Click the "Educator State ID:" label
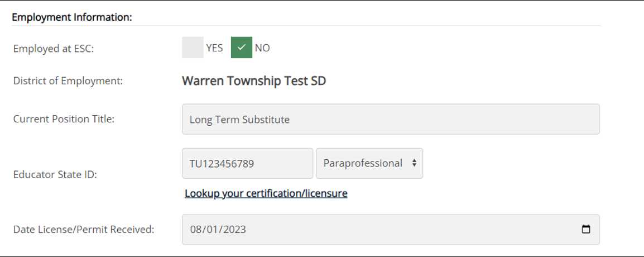Screen dimensions: 644x257 click(55, 175)
